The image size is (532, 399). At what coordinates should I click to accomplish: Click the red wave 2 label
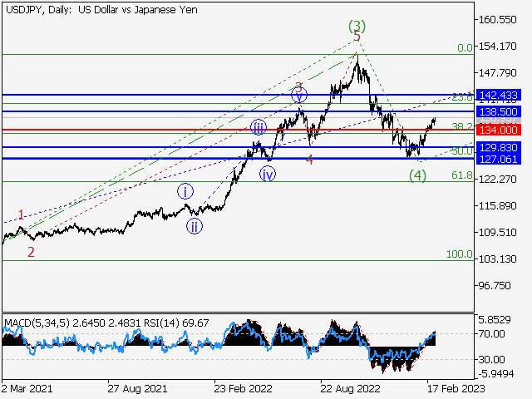click(x=31, y=252)
